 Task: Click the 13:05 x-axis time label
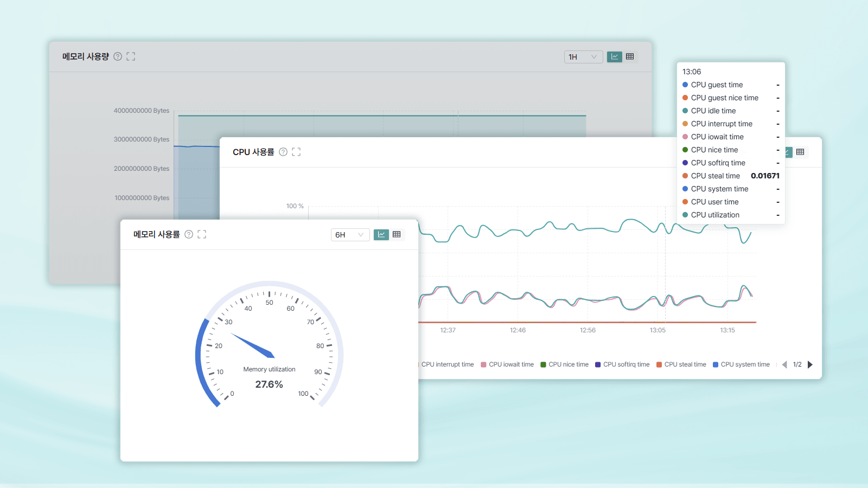click(x=658, y=330)
